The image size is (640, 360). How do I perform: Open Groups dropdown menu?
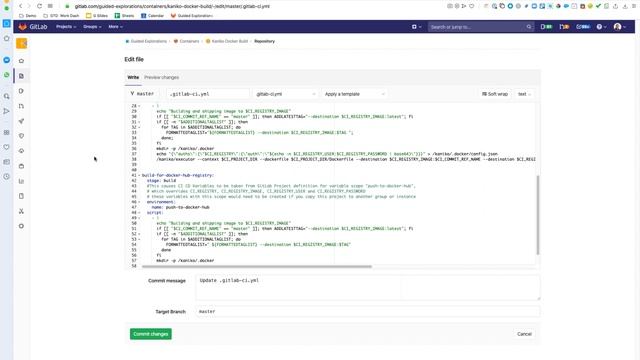tap(92, 27)
